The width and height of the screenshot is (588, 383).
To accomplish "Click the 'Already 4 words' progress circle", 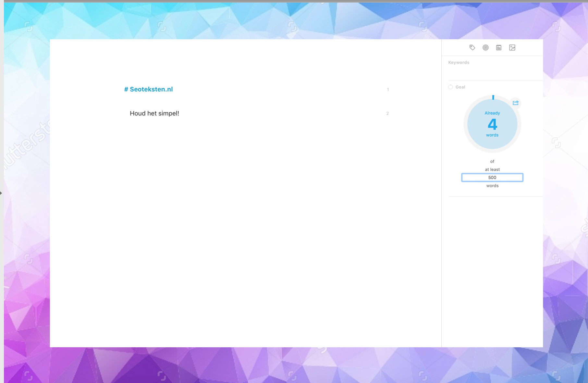I will point(492,124).
